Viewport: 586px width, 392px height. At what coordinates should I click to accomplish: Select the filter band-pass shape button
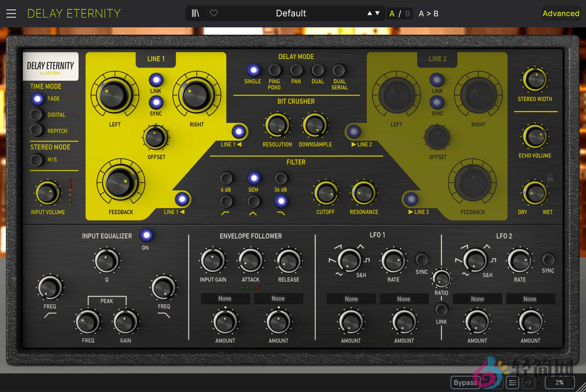coord(253,202)
